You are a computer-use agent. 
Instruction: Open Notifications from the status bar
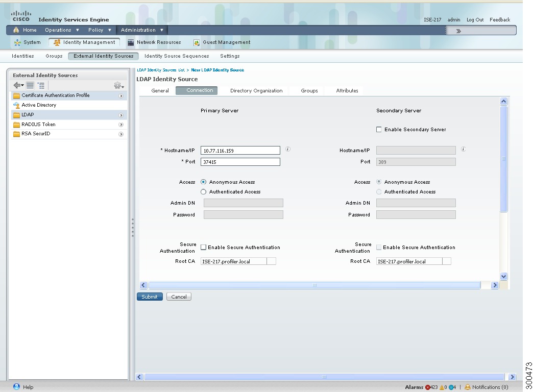click(x=487, y=387)
